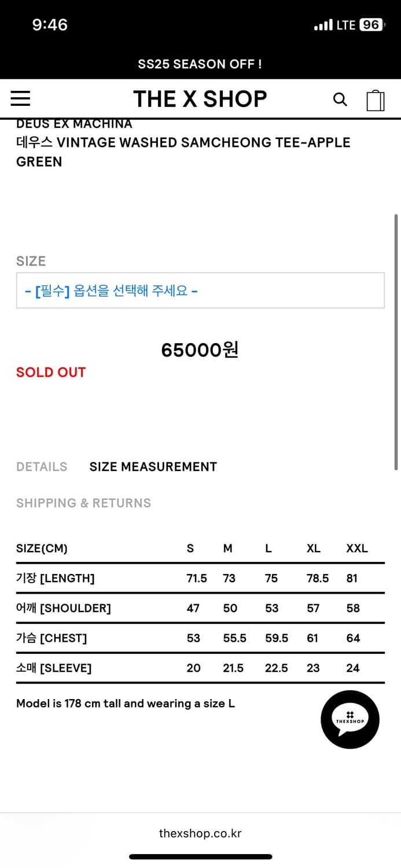Tap the SS25 SEASON OFF banner
This screenshot has height=868, width=401.
click(x=200, y=64)
